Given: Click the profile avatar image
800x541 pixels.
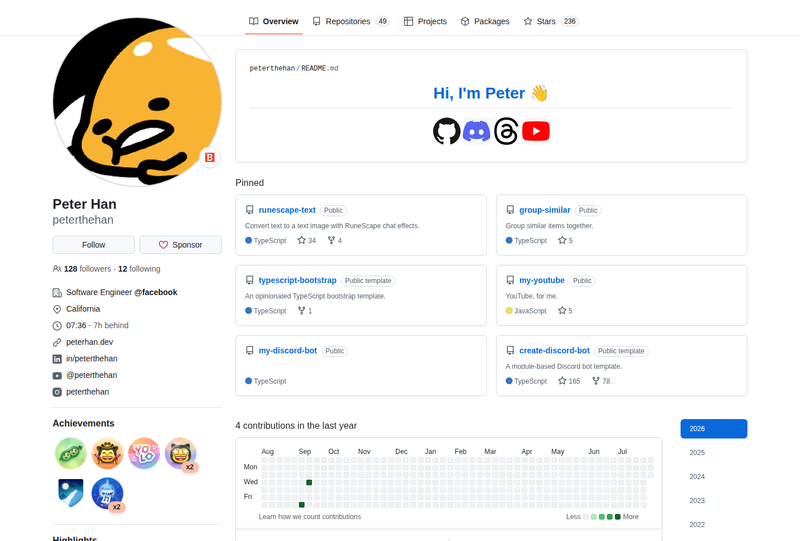Looking at the screenshot, I should coord(137,102).
